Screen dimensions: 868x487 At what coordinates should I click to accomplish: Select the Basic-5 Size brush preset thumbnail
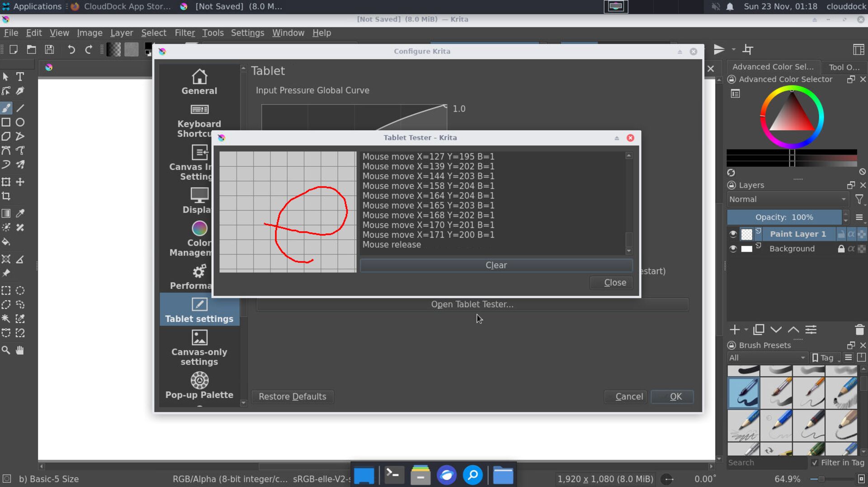[743, 392]
